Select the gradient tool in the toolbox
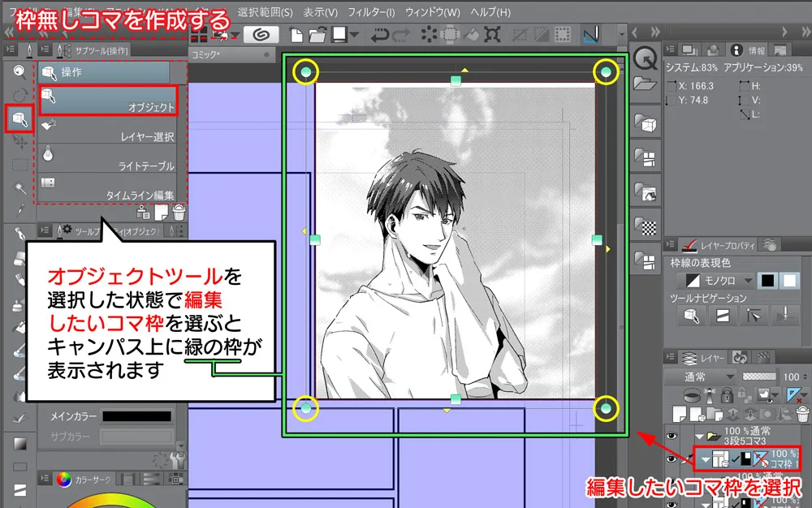The width and height of the screenshot is (812, 508). point(19,445)
